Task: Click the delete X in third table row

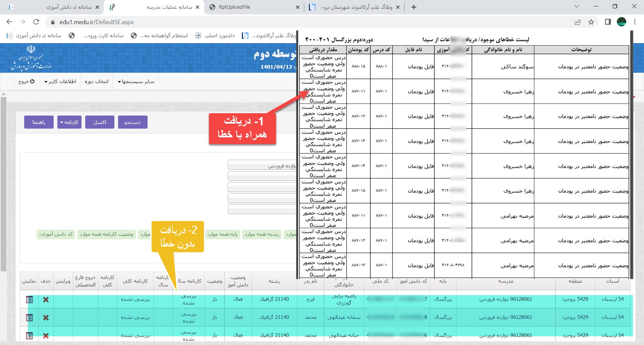Action: (46, 335)
